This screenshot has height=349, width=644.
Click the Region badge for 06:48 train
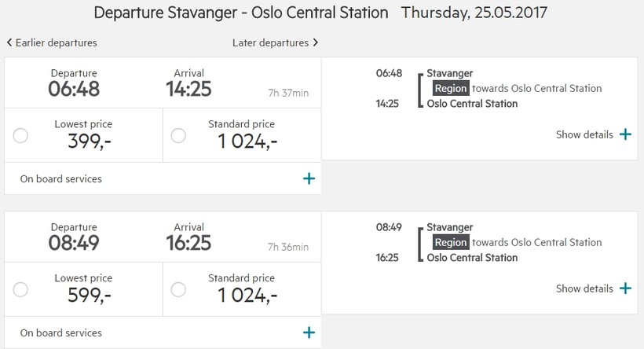coord(450,88)
